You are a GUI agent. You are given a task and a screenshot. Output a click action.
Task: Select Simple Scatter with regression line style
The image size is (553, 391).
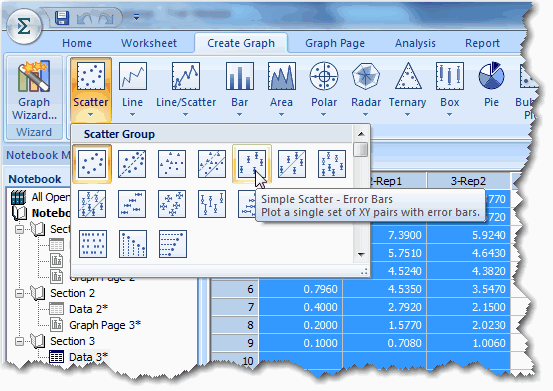132,164
